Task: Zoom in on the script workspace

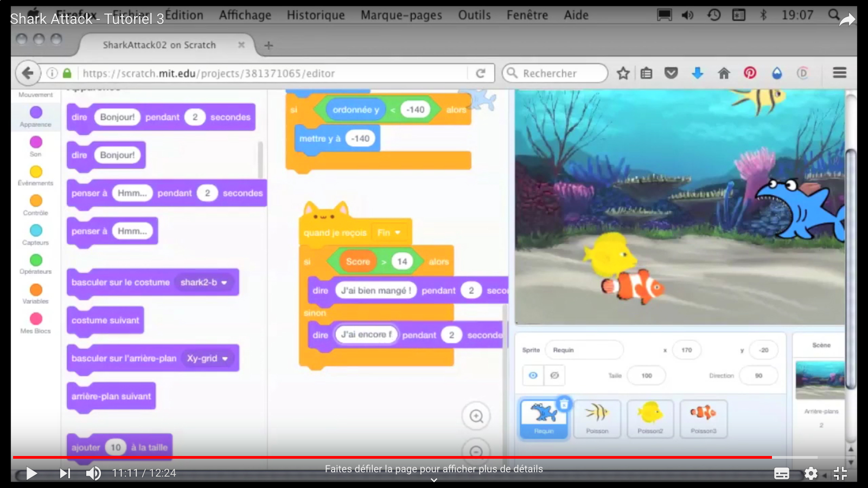Action: pos(476,416)
